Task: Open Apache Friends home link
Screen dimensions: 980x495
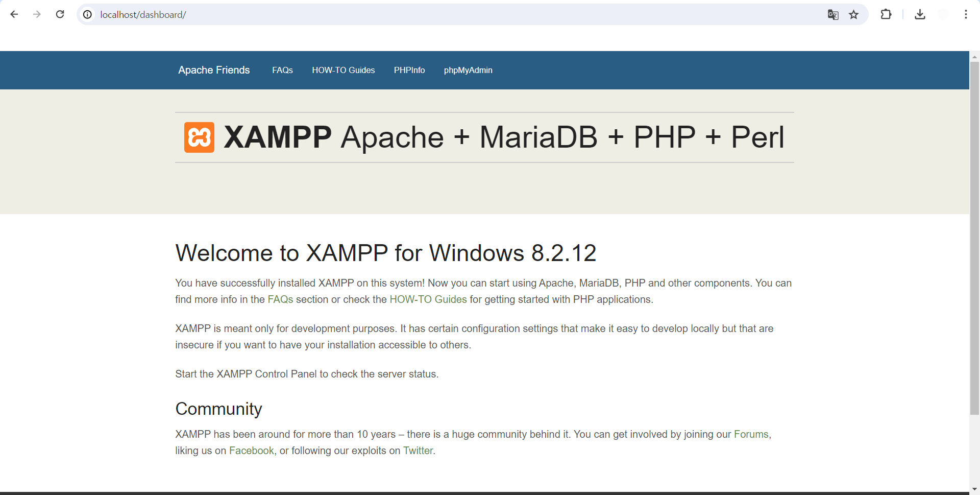Action: (x=214, y=70)
